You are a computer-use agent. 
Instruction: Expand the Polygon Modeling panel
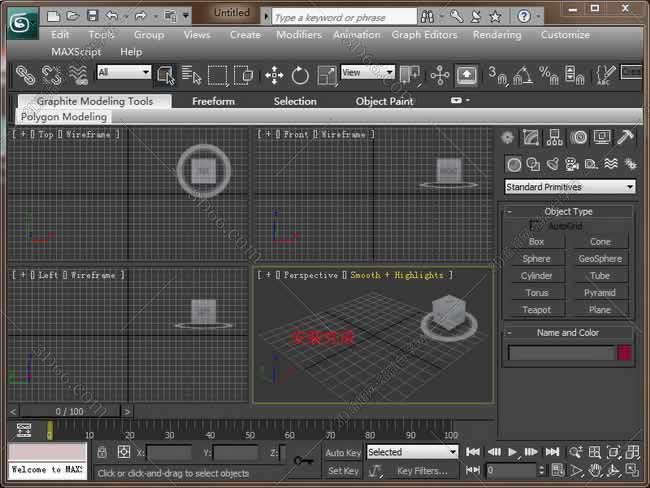coord(64,117)
